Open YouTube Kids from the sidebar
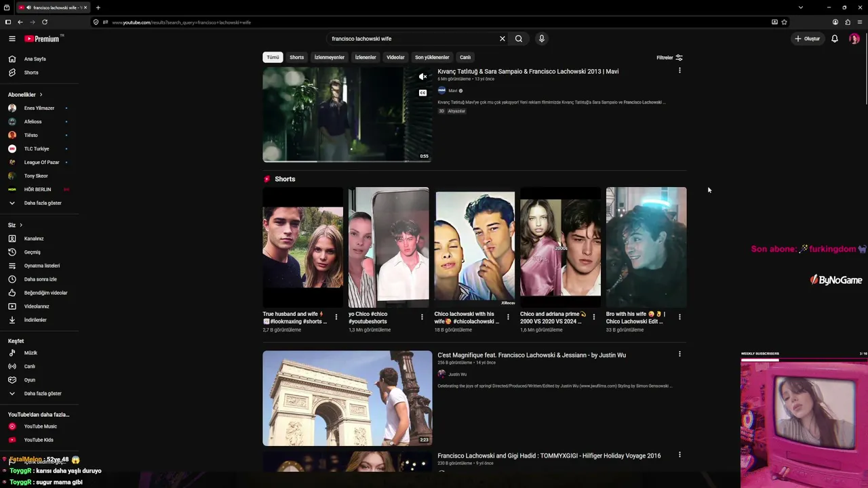This screenshot has width=868, height=488. pos(39,440)
